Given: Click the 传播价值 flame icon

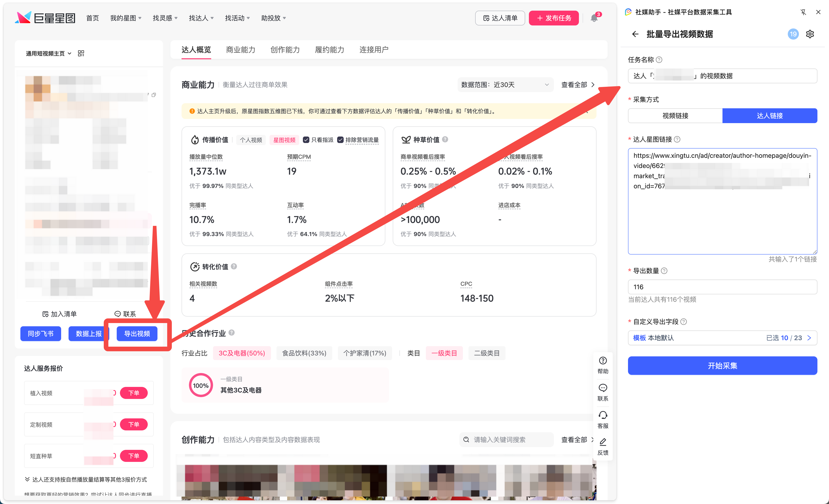Looking at the screenshot, I should click(195, 140).
